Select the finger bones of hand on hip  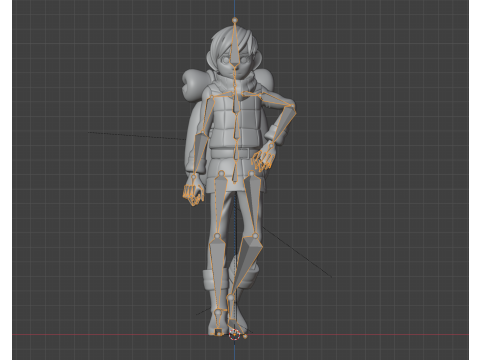click(262, 160)
